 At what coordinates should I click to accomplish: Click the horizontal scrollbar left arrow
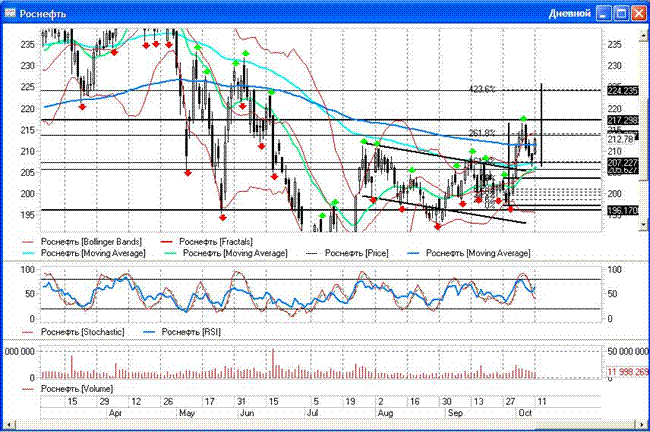click(x=9, y=425)
